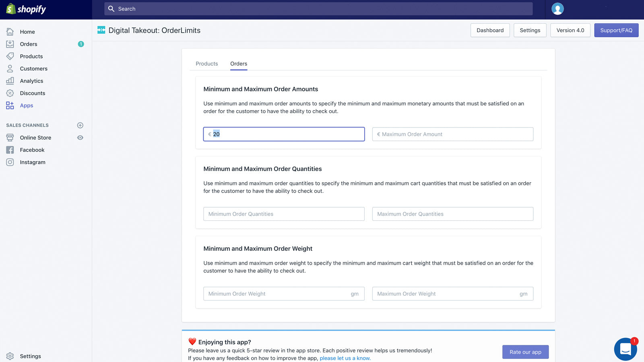644x362 pixels.
Task: Click the Shopify logo
Action: point(26,9)
